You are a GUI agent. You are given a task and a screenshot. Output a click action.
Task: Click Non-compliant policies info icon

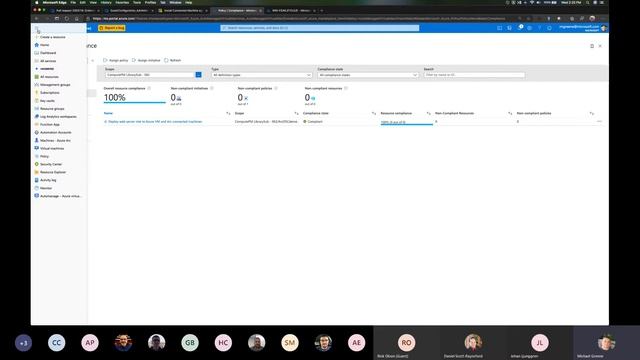click(x=276, y=88)
